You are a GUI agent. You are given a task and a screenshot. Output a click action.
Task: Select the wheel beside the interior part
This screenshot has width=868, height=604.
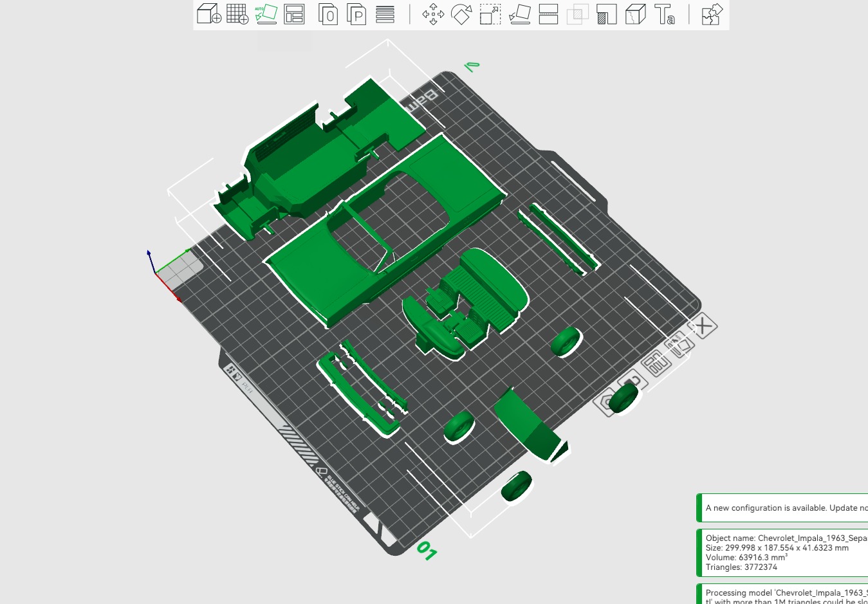(566, 342)
